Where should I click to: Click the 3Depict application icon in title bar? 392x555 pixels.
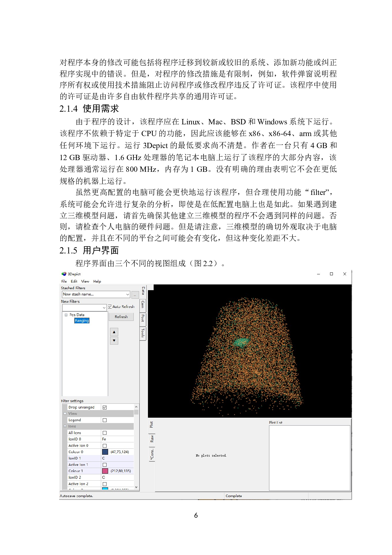64,274
